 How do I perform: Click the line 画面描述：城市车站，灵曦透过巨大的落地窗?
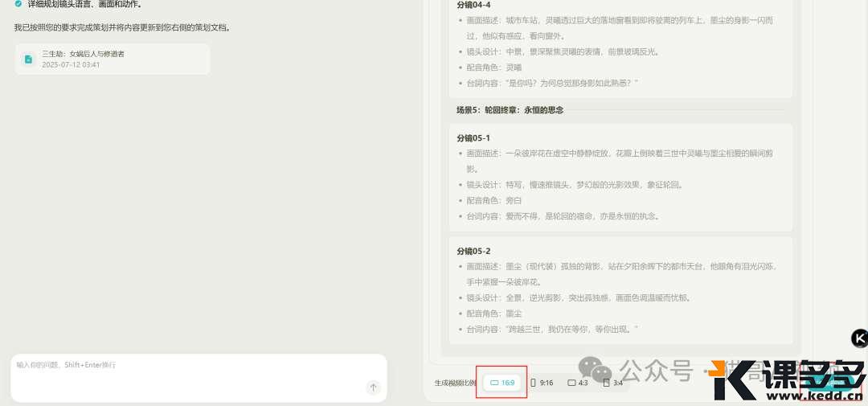click(x=620, y=27)
